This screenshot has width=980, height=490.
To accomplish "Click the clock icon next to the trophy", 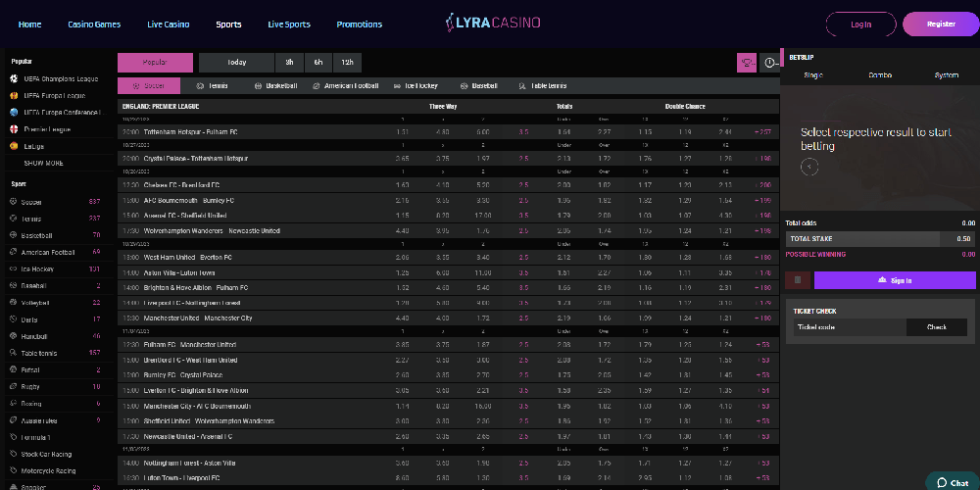I will click(770, 63).
